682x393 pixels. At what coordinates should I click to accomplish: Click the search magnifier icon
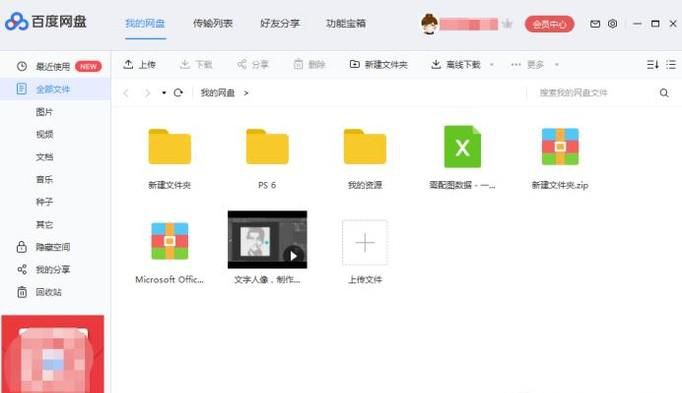pyautogui.click(x=664, y=93)
